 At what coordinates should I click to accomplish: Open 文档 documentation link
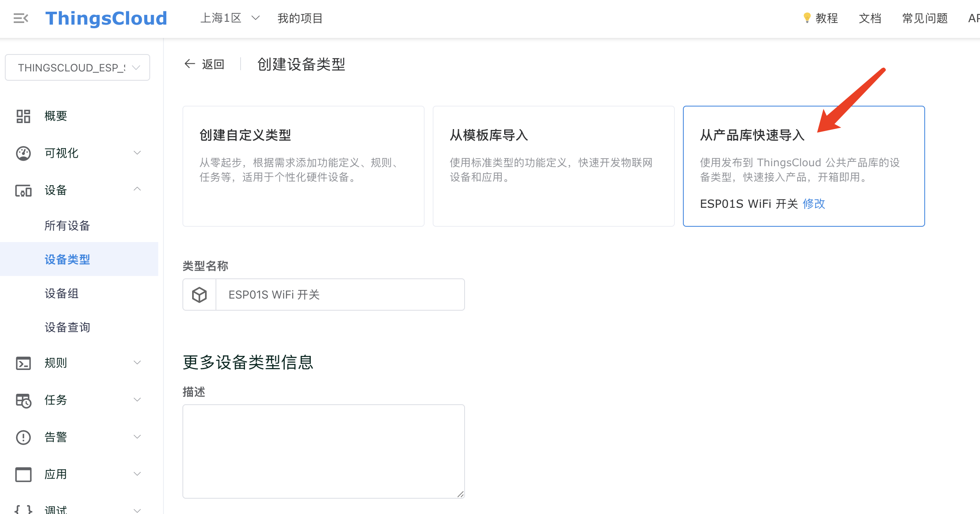coord(870,18)
